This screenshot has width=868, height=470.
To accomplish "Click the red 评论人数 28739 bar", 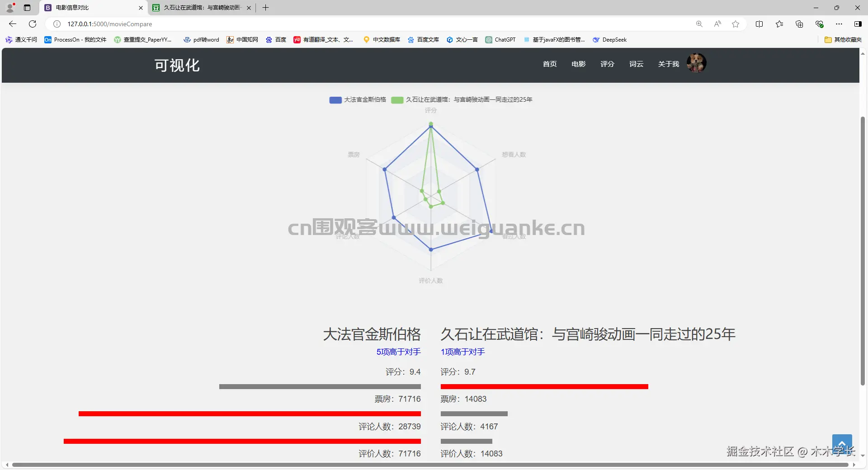I will [x=242, y=442].
